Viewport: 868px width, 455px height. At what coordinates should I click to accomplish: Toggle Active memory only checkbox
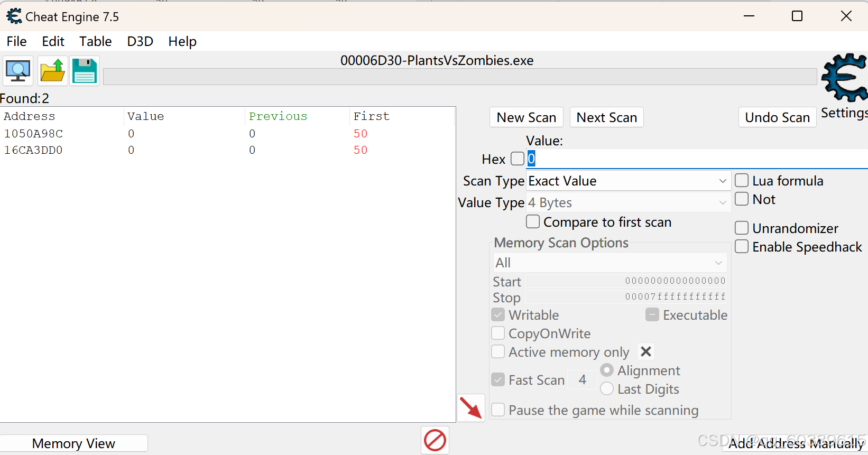(498, 352)
